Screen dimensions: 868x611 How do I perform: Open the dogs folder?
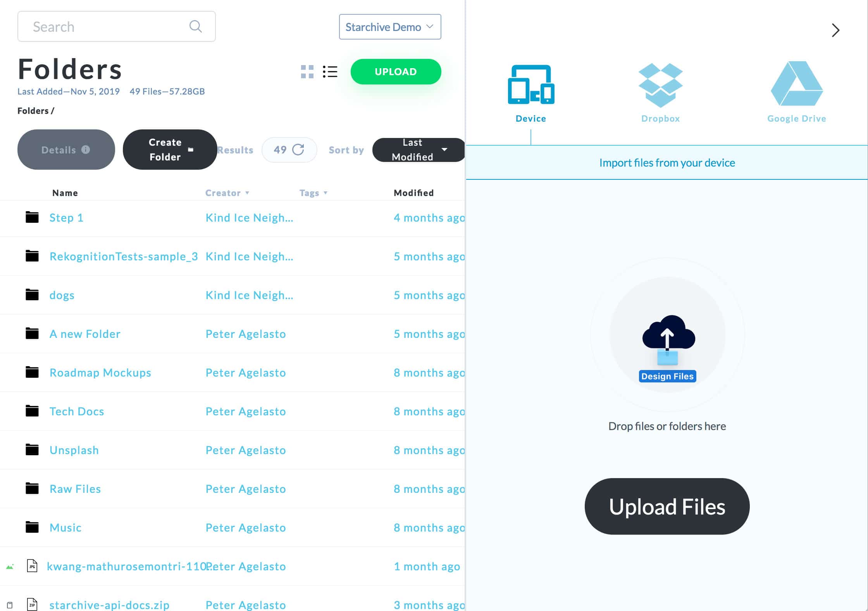coord(62,295)
